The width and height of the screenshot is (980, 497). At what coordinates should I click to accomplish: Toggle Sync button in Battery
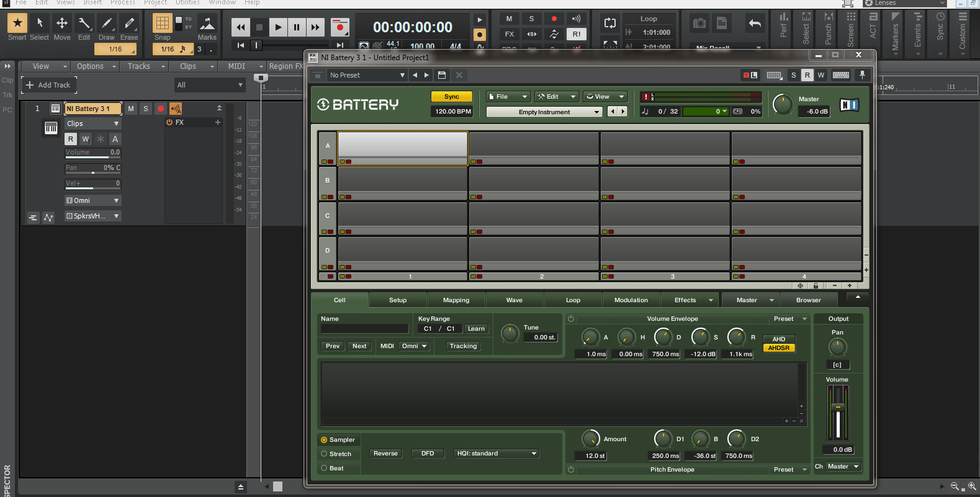point(452,97)
